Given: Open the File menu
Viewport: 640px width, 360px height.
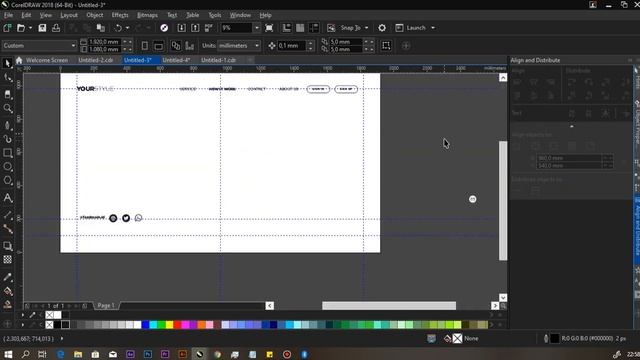Looking at the screenshot, I should point(8,15).
